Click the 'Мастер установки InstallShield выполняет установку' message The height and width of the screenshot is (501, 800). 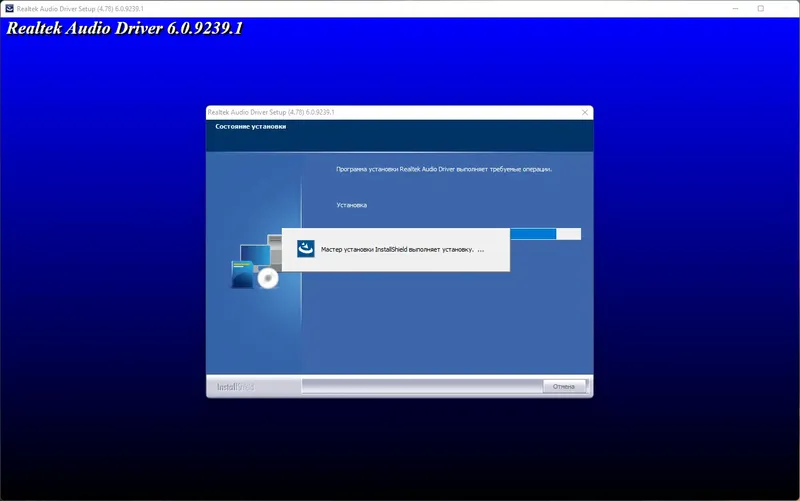pos(402,249)
